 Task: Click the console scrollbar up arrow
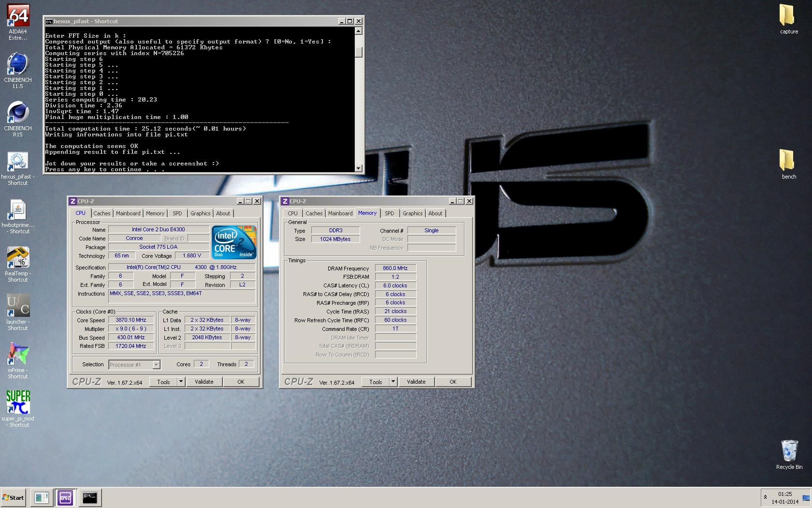coord(358,31)
